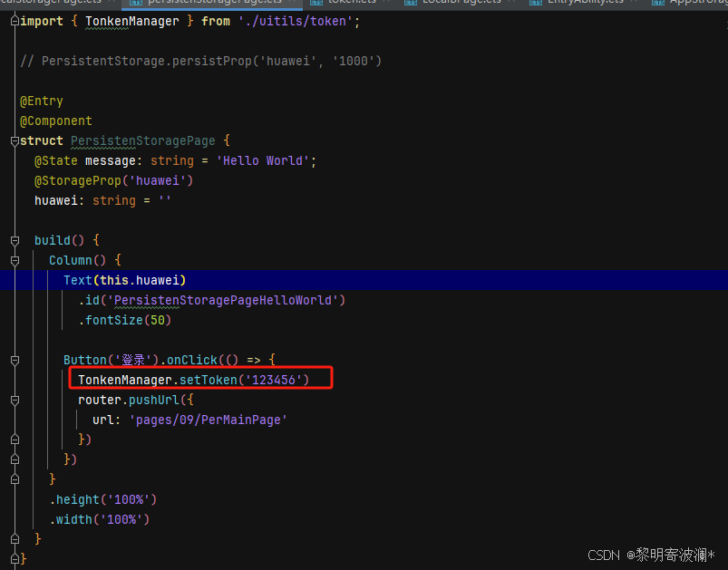Click the @StorageProp('huawei') decorator

point(113,181)
